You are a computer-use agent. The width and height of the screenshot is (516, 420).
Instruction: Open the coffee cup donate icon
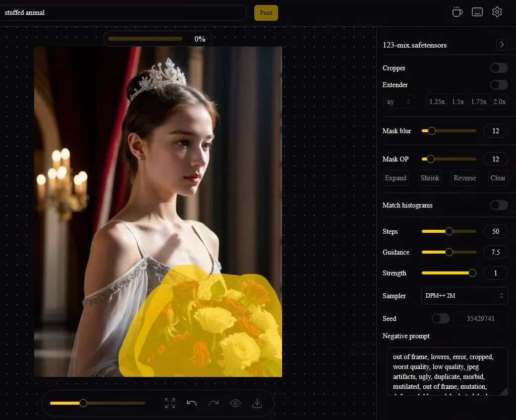(457, 12)
